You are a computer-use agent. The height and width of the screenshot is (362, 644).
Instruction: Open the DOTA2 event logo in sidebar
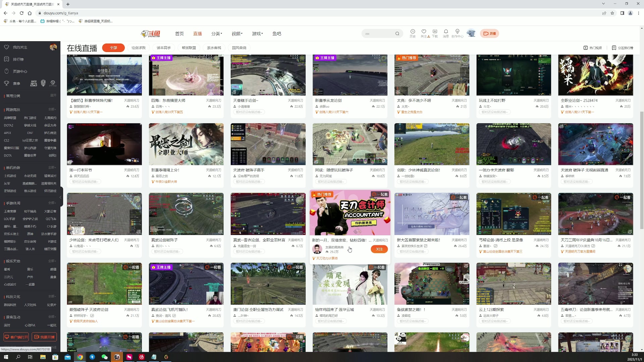tap(53, 83)
